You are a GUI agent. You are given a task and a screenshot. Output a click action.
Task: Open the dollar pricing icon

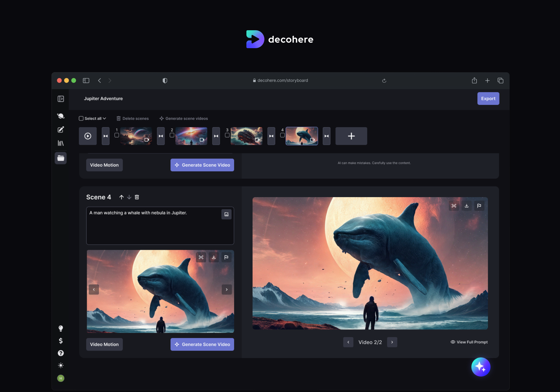61,341
